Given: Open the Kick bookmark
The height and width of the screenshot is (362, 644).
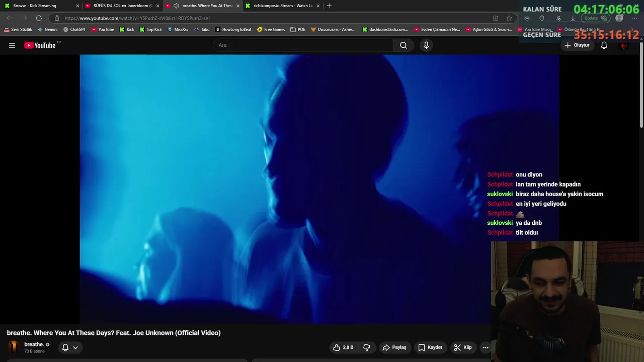Looking at the screenshot, I should pos(127,30).
